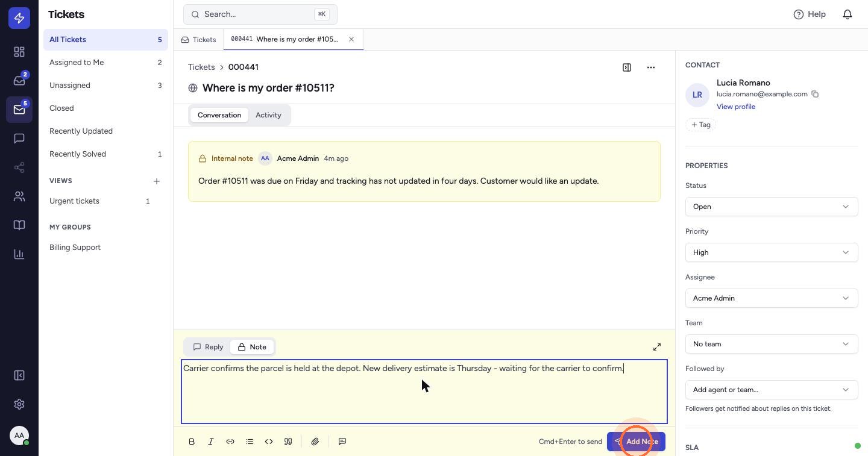The width and height of the screenshot is (868, 456).
Task: Insert a link in the note
Action: pyautogui.click(x=230, y=442)
